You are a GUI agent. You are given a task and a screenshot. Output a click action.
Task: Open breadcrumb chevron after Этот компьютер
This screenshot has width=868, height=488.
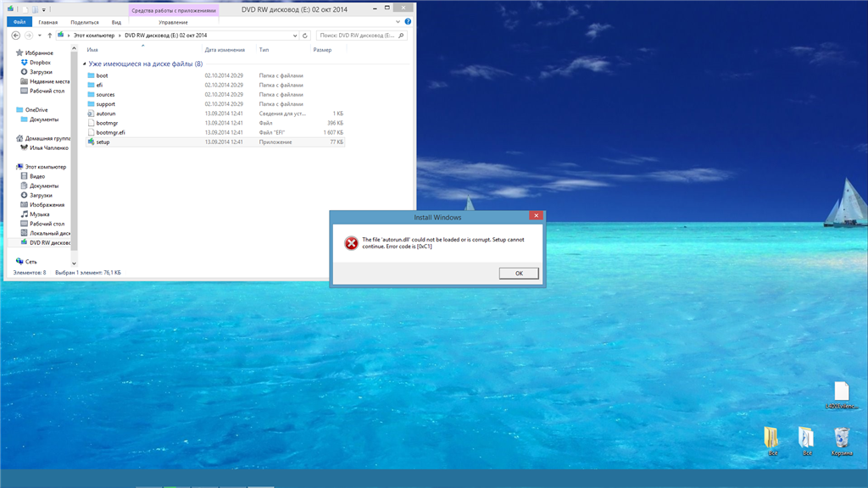click(120, 36)
